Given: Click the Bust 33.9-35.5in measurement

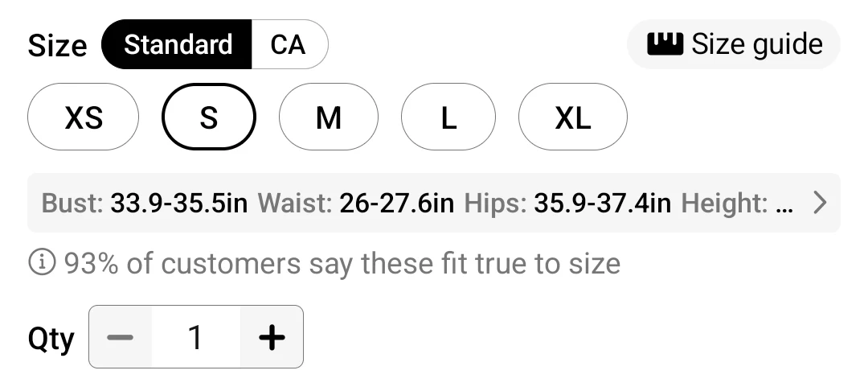Looking at the screenshot, I should click(145, 203).
